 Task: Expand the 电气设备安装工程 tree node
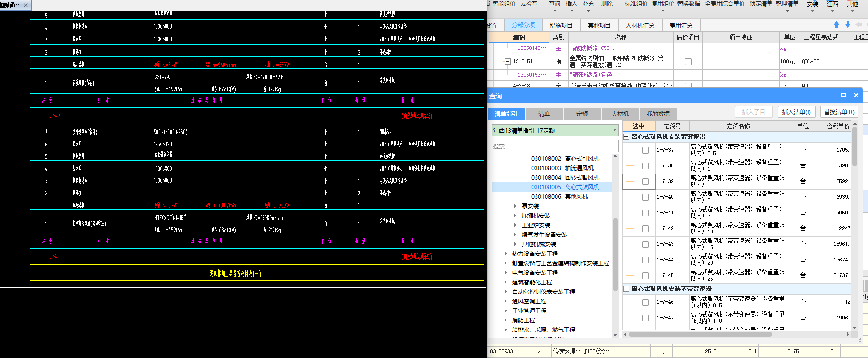(x=506, y=273)
